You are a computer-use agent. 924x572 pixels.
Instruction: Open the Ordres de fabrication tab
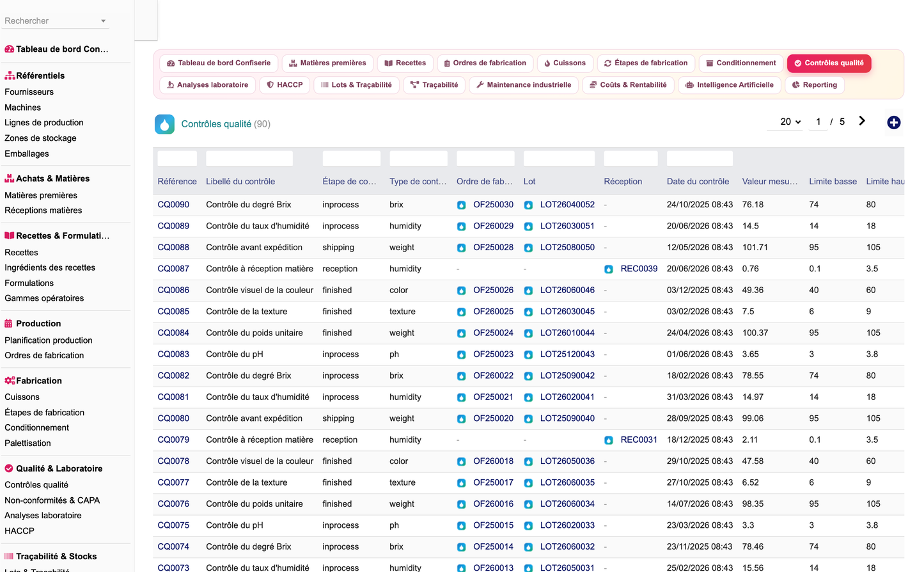[485, 63]
